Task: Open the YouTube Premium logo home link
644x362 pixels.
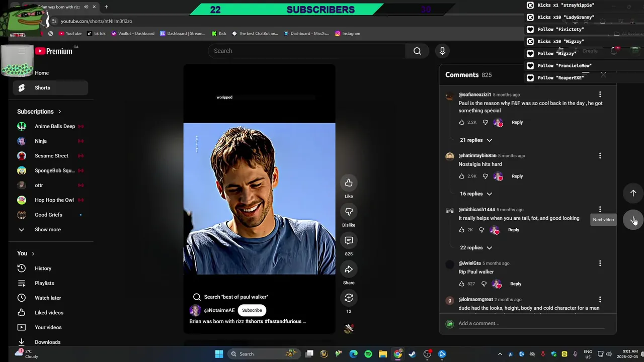Action: [x=54, y=51]
